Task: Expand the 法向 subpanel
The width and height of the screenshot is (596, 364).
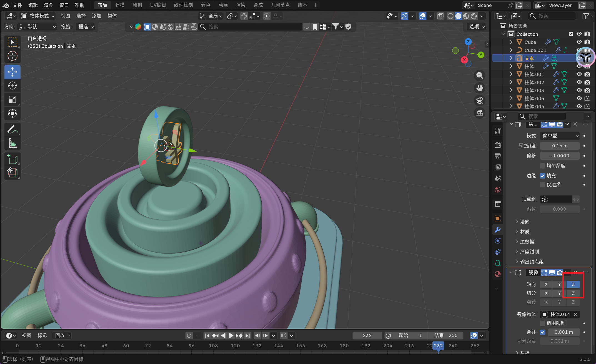Action: 524,222
